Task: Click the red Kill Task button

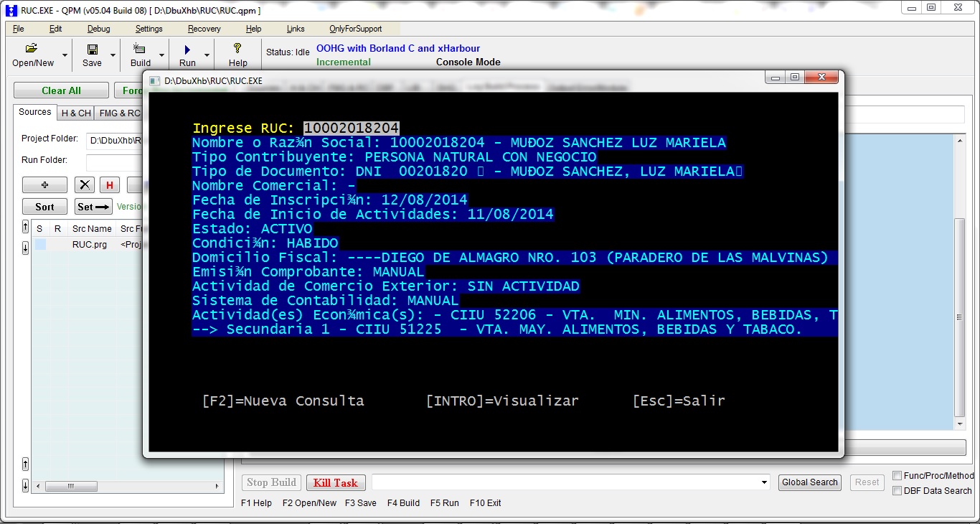Action: click(x=336, y=482)
